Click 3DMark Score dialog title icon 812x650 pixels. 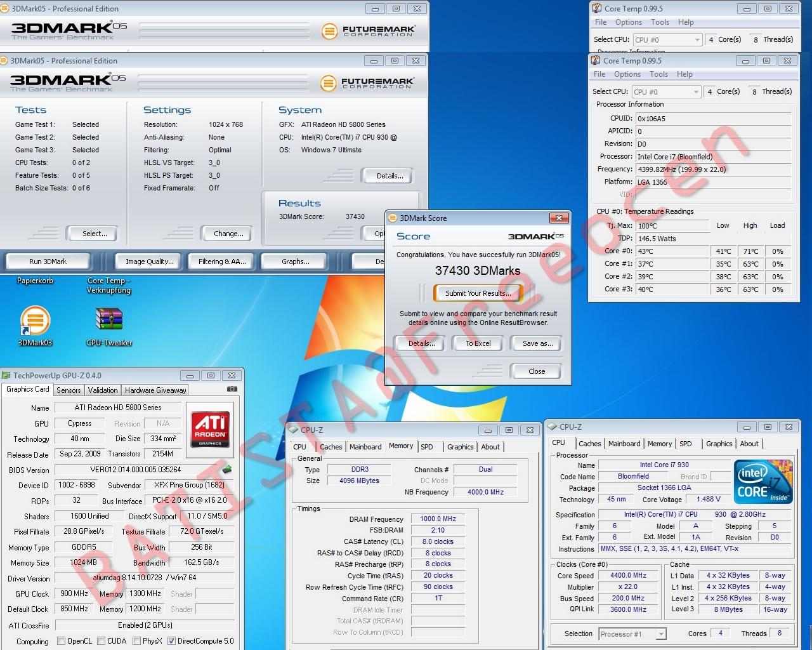click(393, 218)
